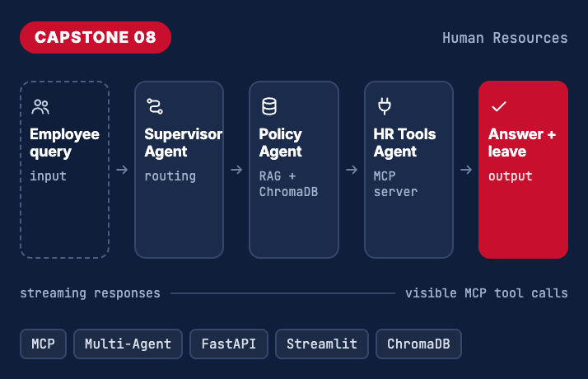
Task: Click the plug icon in HR Tools Agent card
Action: click(x=385, y=106)
